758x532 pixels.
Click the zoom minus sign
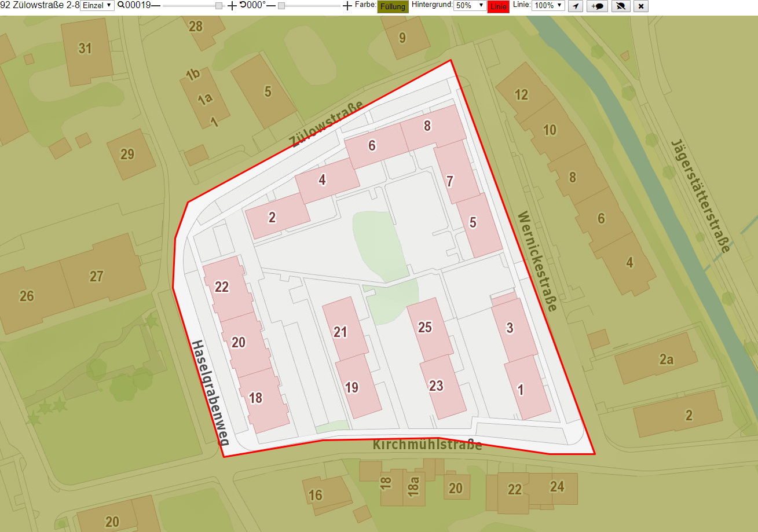(156, 6)
